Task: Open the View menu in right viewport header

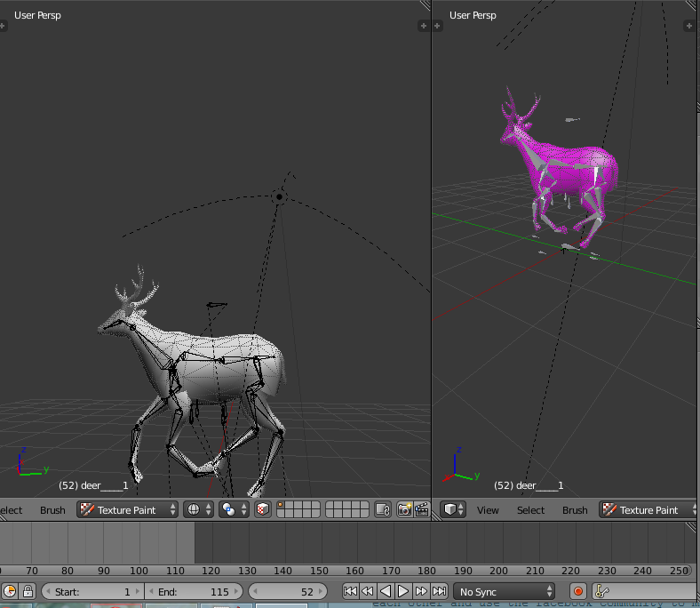Action: coord(488,510)
